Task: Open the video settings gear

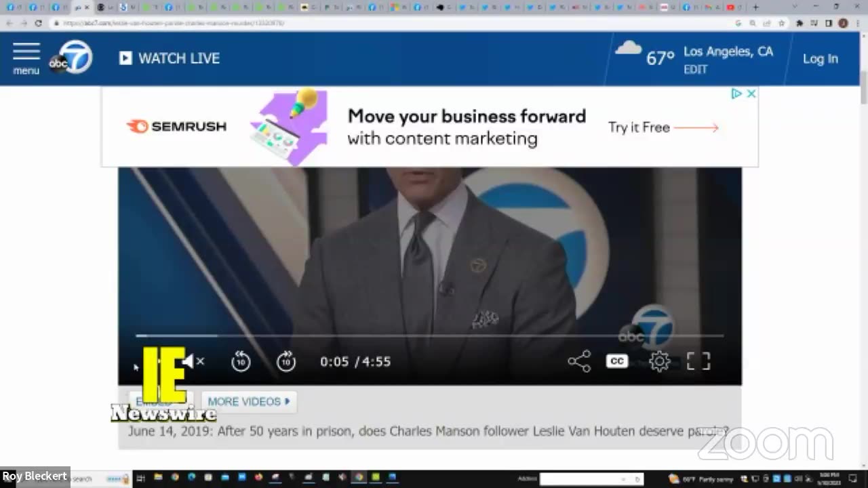Action: pos(659,361)
